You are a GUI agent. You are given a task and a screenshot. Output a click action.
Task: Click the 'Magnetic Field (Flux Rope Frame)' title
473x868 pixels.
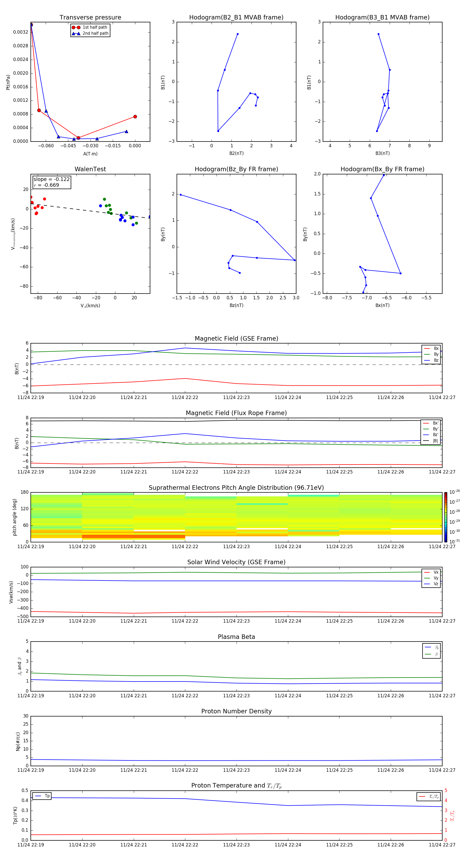[236, 413]
